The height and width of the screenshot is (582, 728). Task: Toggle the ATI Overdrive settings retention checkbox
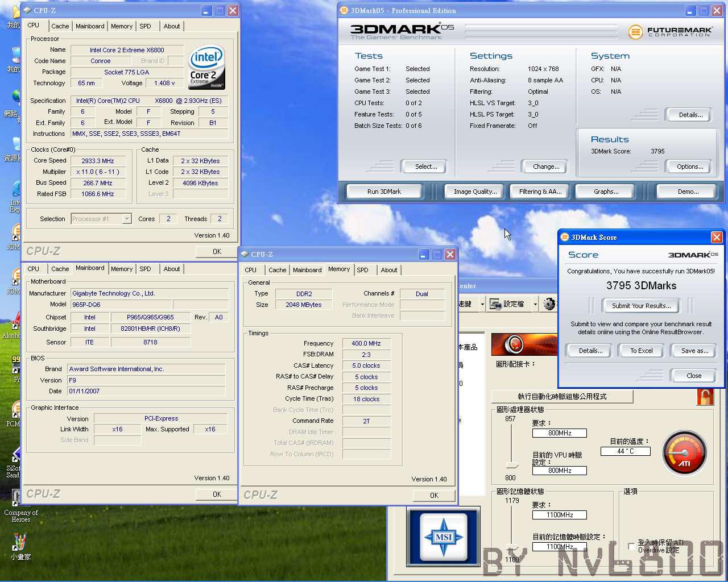click(x=631, y=546)
